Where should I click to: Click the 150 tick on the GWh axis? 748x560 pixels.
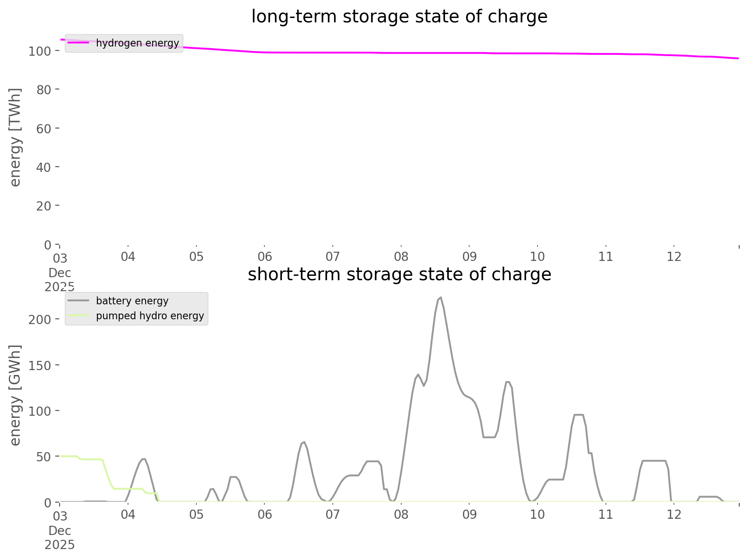pos(40,365)
